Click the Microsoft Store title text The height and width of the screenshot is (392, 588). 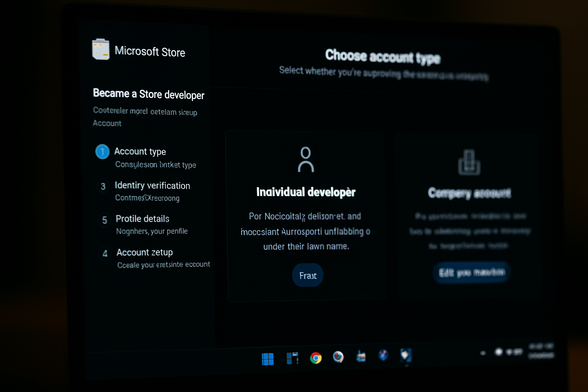tap(150, 52)
